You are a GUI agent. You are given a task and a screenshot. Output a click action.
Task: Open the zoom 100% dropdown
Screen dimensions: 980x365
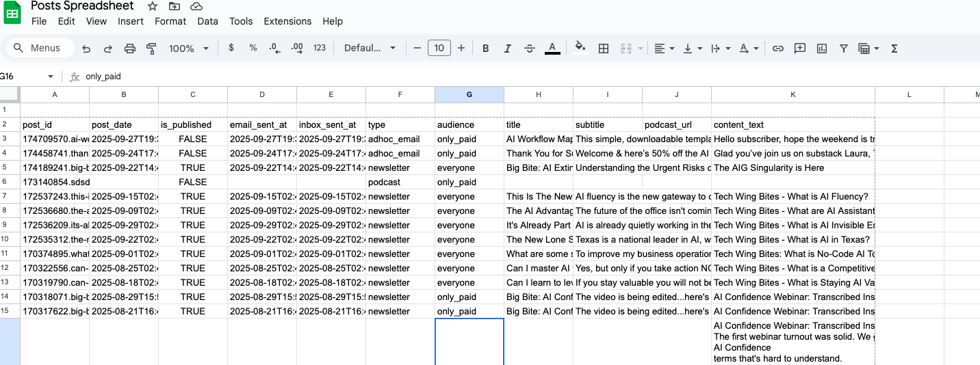coord(189,49)
